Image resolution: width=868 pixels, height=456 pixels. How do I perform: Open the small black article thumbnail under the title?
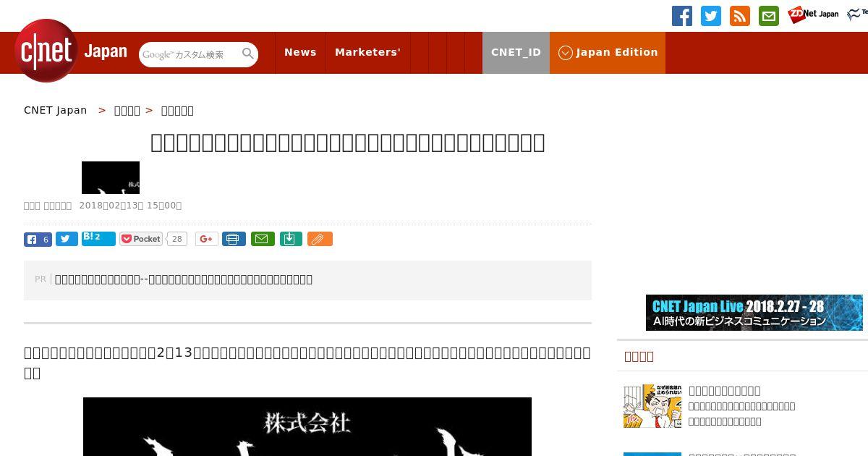coord(111,177)
